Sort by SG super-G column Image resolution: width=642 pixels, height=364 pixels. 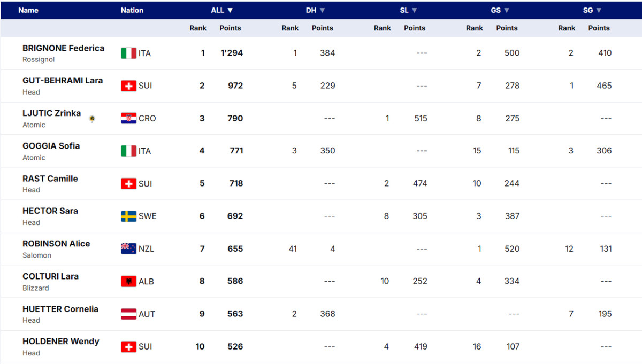pos(591,10)
